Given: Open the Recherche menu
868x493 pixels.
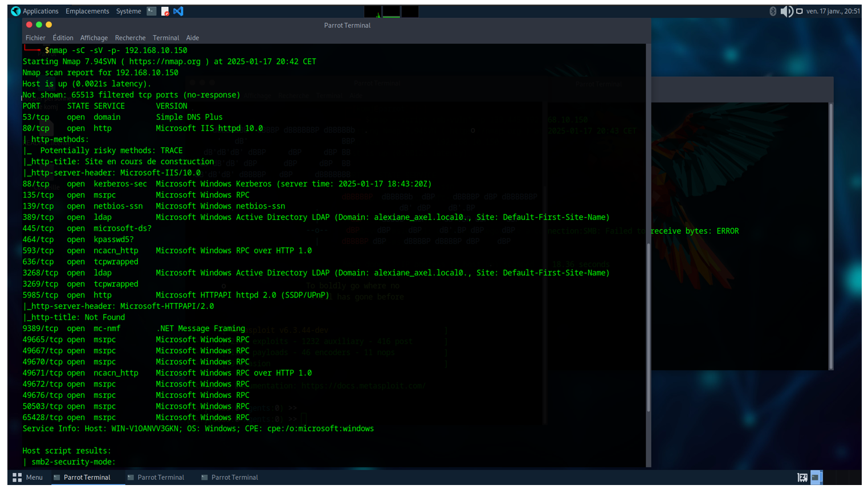Looking at the screenshot, I should (130, 38).
